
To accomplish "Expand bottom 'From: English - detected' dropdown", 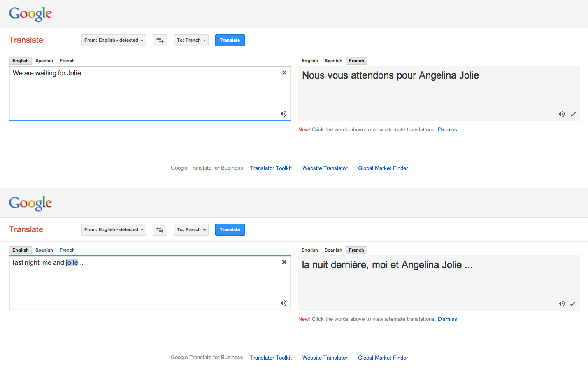I will click(x=114, y=230).
